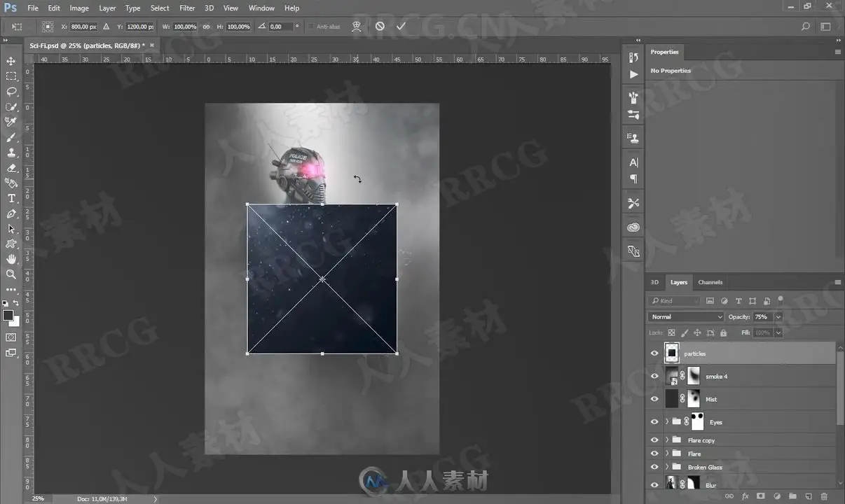The width and height of the screenshot is (845, 504).
Task: Toggle the Anti-alias checkbox
Action: [311, 27]
